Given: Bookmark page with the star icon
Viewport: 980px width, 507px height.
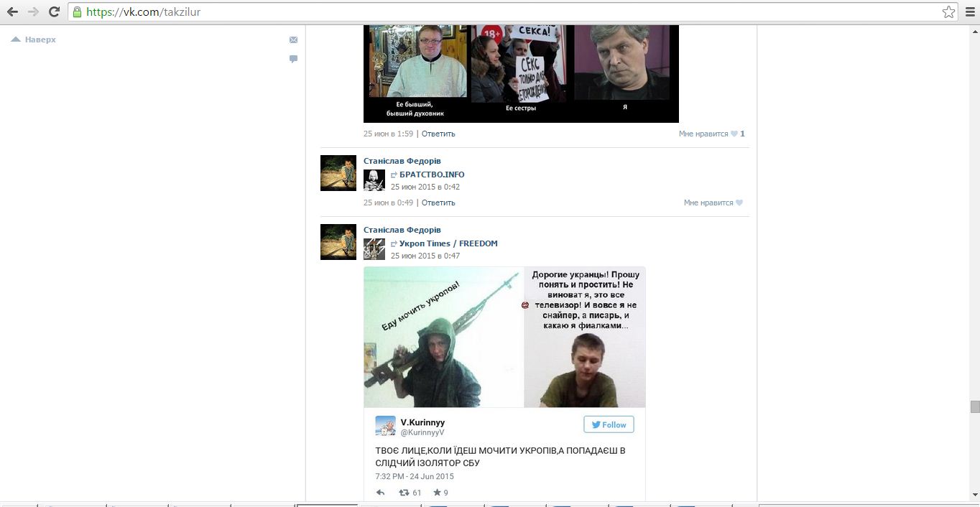Looking at the screenshot, I should tap(948, 11).
